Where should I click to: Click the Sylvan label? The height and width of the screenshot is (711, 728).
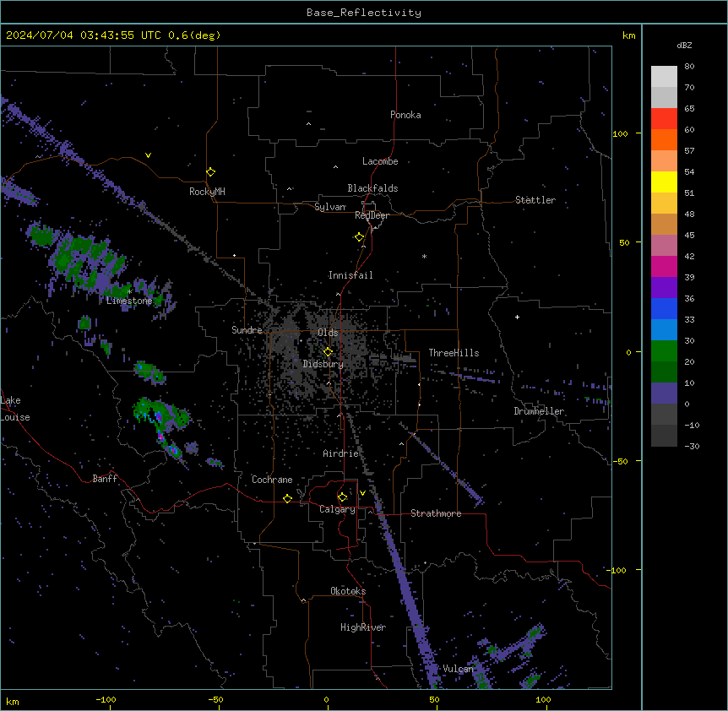pos(330,207)
